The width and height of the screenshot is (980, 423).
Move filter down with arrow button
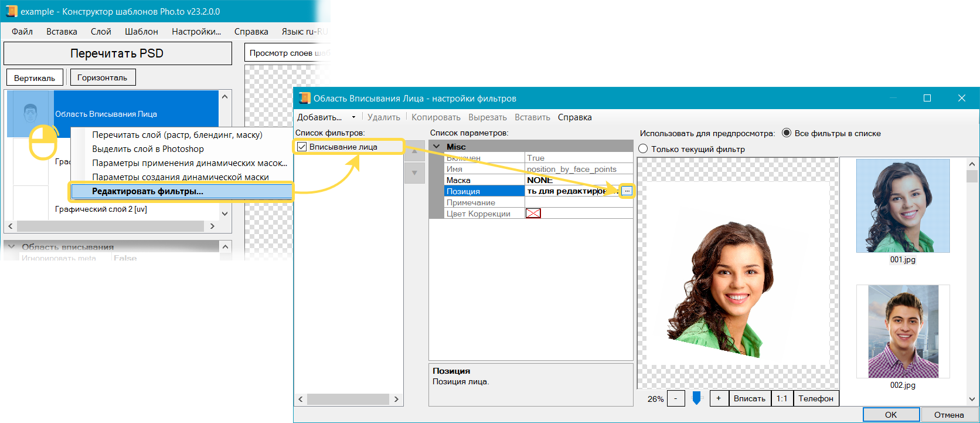coord(414,173)
